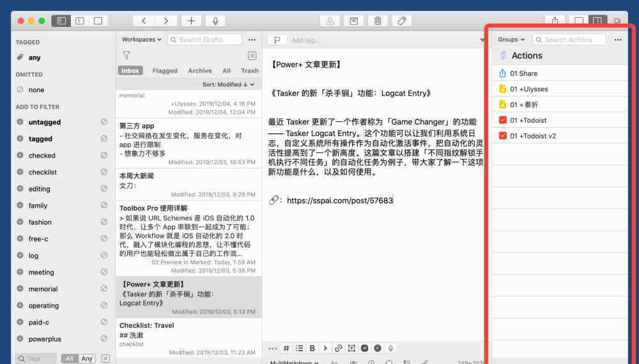The width and height of the screenshot is (639, 364).
Task: Focus the Search Drafts field
Action: (x=204, y=40)
